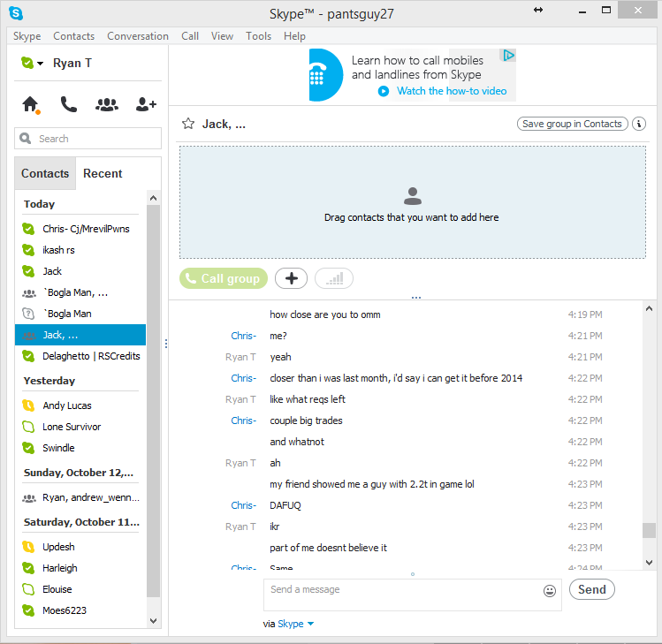The height and width of the screenshot is (644, 662).
Task: Click the Send a message box
Action: (413, 595)
